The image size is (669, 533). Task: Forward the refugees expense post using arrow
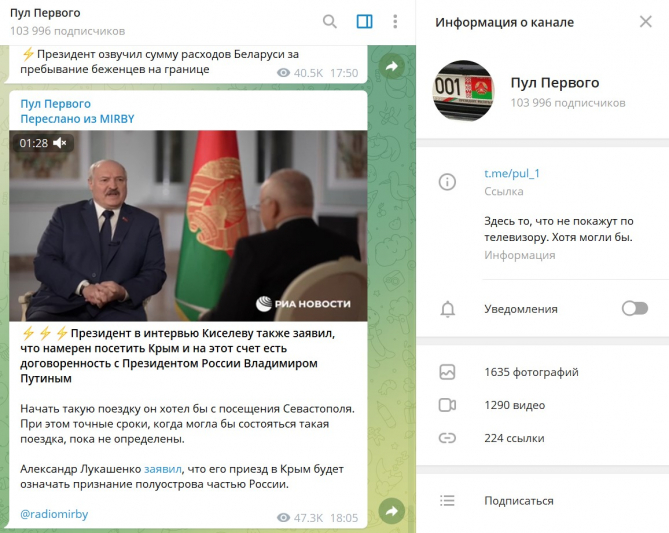(x=392, y=66)
